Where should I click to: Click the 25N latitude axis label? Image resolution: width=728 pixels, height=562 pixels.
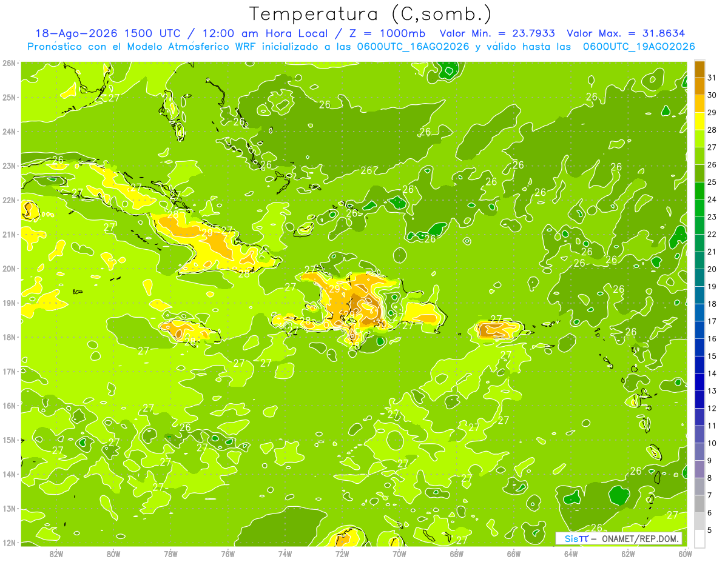click(x=9, y=97)
